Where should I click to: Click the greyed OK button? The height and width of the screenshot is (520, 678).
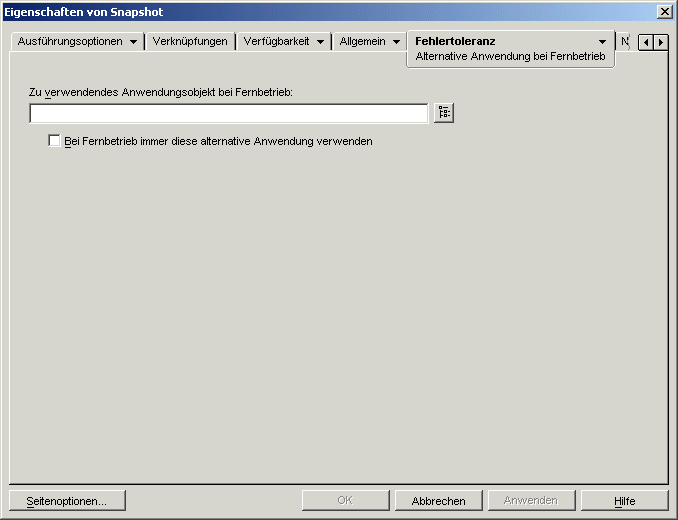(345, 501)
